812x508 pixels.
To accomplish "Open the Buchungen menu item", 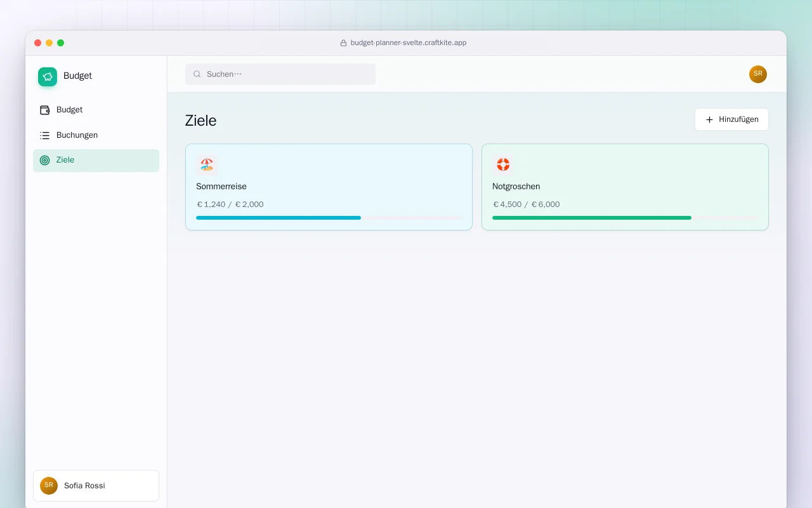I will tap(96, 135).
